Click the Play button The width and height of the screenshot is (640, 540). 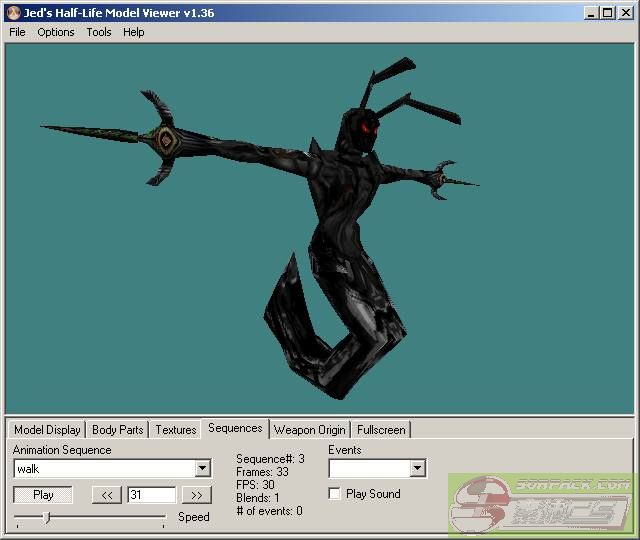coord(43,495)
